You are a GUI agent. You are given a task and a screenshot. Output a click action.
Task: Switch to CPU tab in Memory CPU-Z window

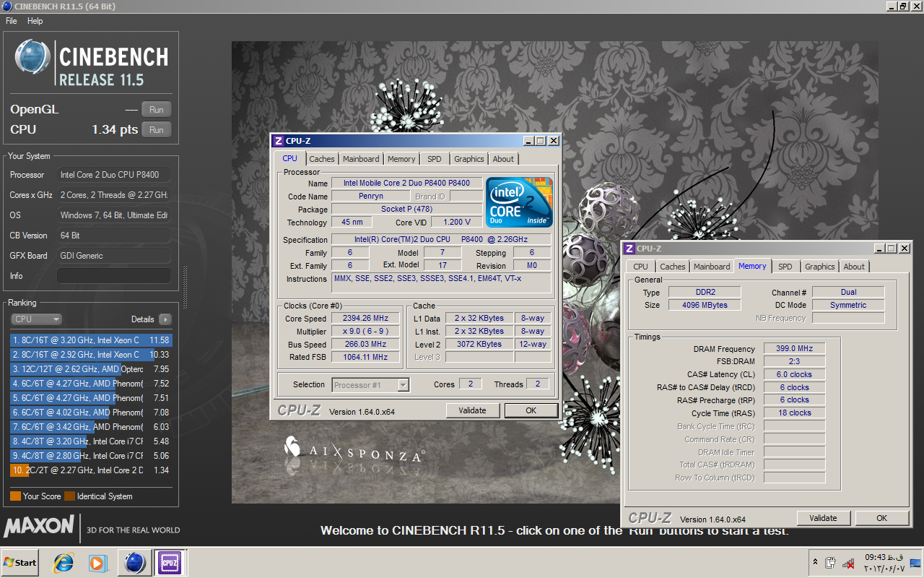[x=640, y=267]
